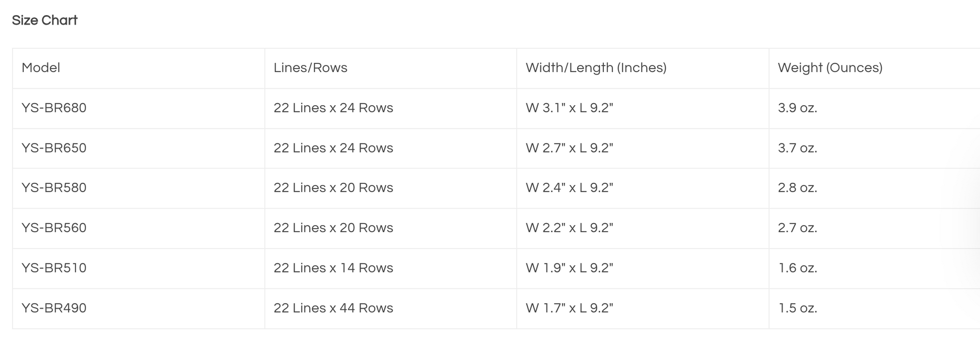The width and height of the screenshot is (980, 359).
Task: Select the YS-BR580 model cell
Action: pos(54,188)
